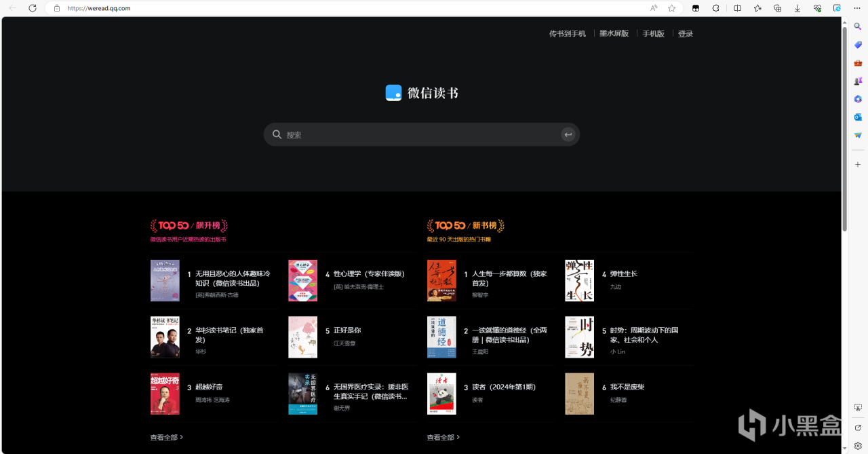868x454 pixels.
Task: Click the page vertical scrollbar
Action: 844,129
